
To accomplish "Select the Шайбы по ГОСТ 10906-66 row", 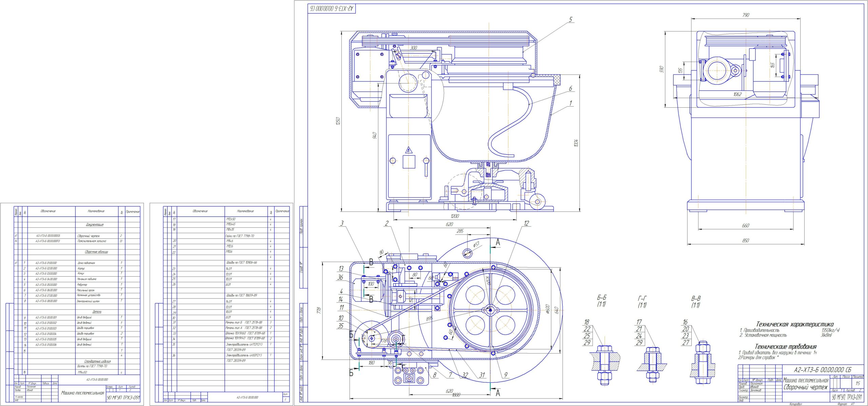I will tap(226, 263).
